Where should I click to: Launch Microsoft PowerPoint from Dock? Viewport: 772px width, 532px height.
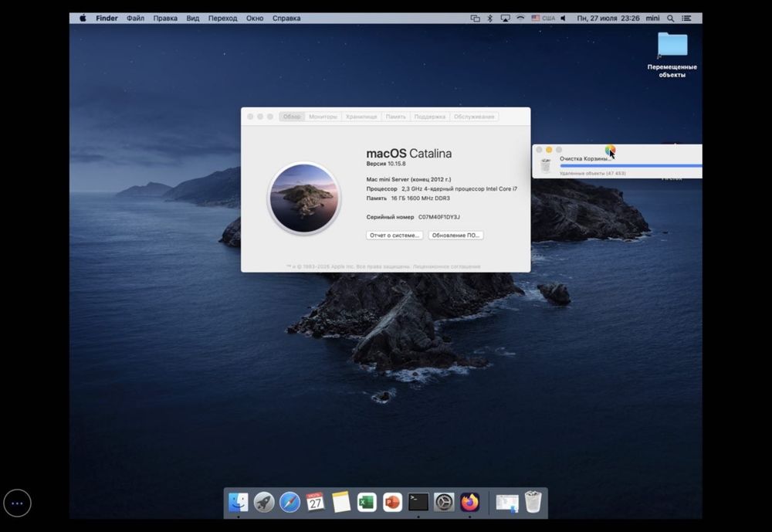click(x=392, y=503)
